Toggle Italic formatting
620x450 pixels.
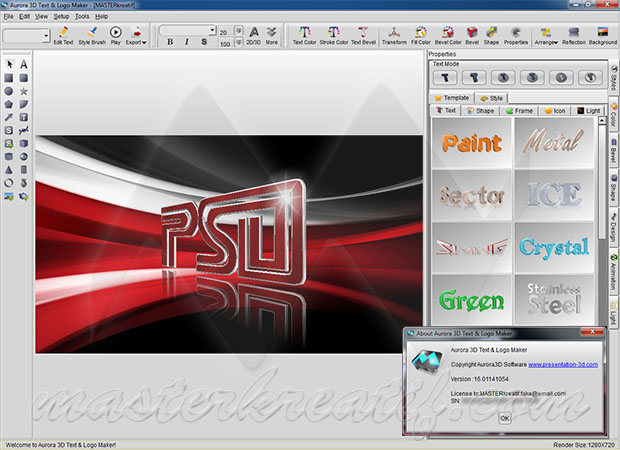tap(187, 42)
